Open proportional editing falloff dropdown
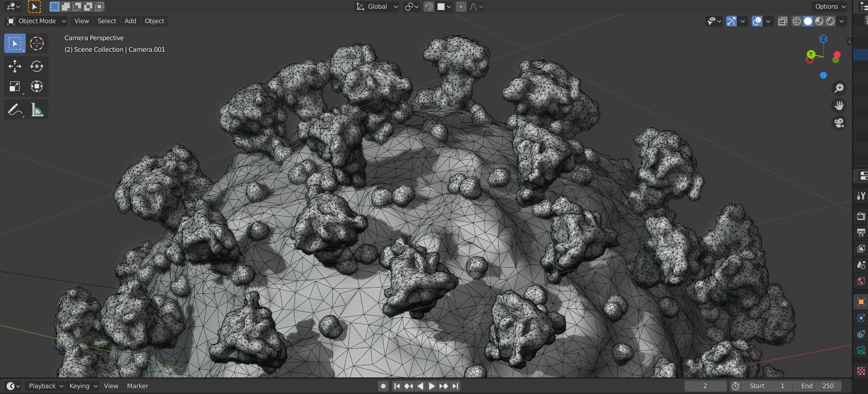This screenshot has height=394, width=868. click(x=476, y=7)
